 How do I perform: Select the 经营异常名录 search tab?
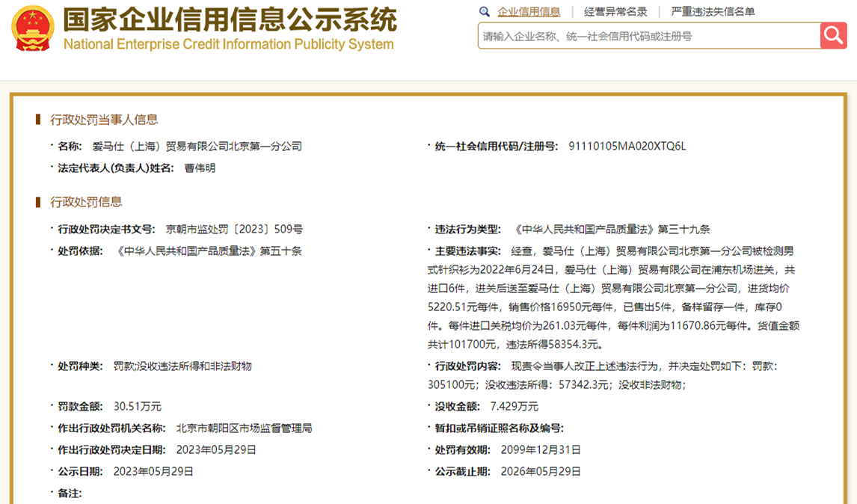[615, 11]
